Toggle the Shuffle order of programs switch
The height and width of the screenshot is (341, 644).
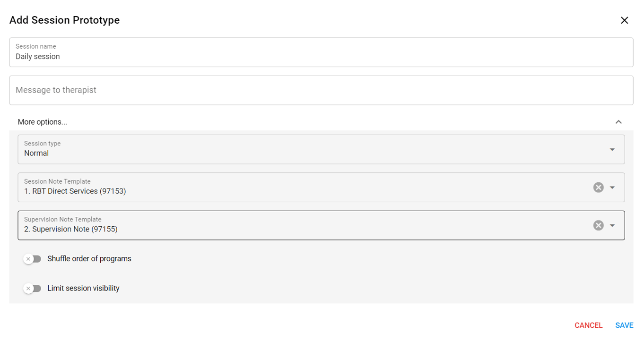tap(33, 259)
